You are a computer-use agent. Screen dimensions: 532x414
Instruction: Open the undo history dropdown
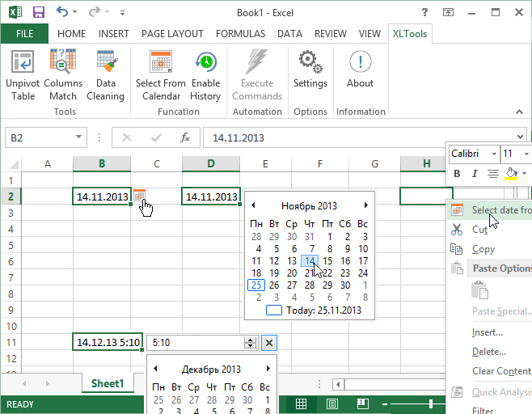coord(74,12)
